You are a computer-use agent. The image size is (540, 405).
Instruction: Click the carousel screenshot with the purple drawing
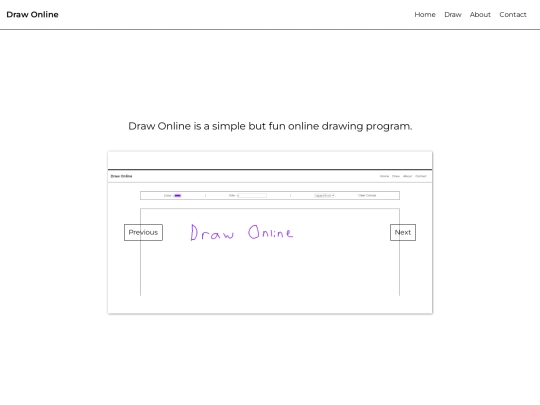click(270, 232)
